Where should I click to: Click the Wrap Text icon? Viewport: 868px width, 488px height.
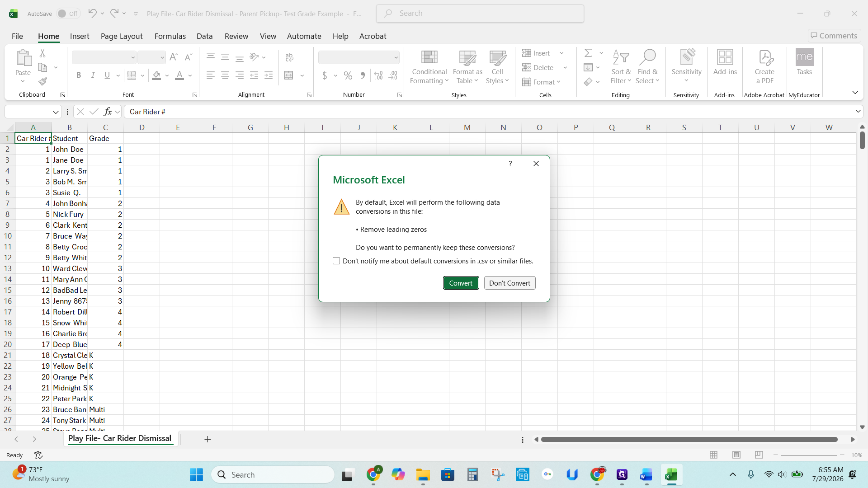(290, 57)
